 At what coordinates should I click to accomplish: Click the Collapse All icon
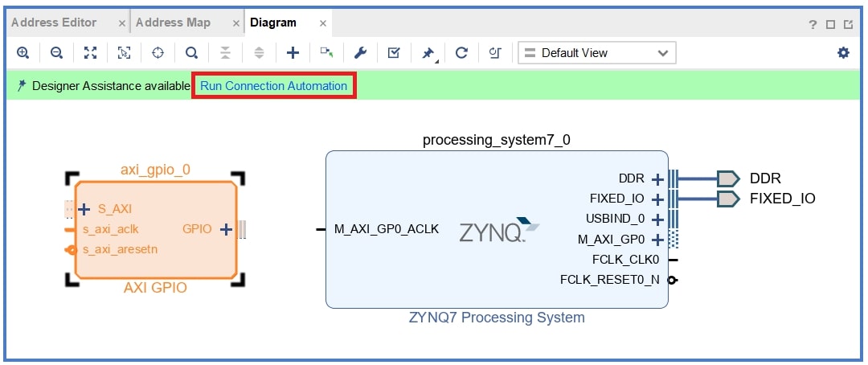(x=225, y=52)
